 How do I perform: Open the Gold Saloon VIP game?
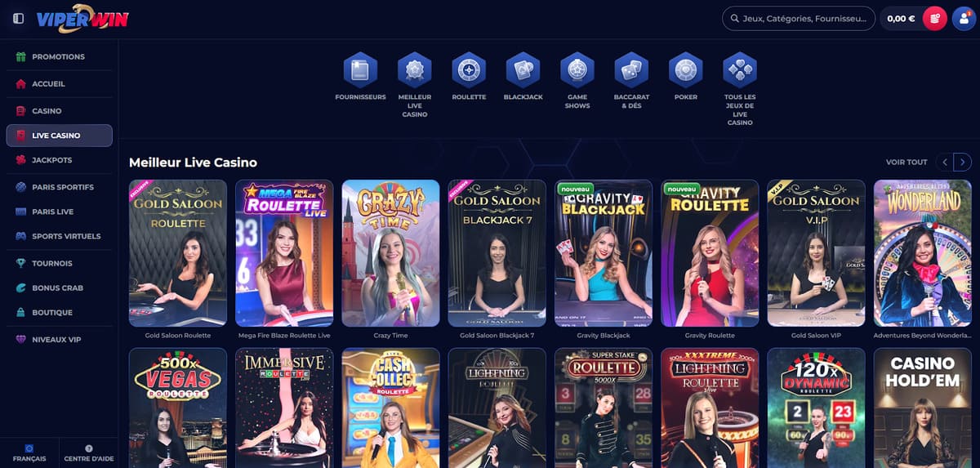816,253
